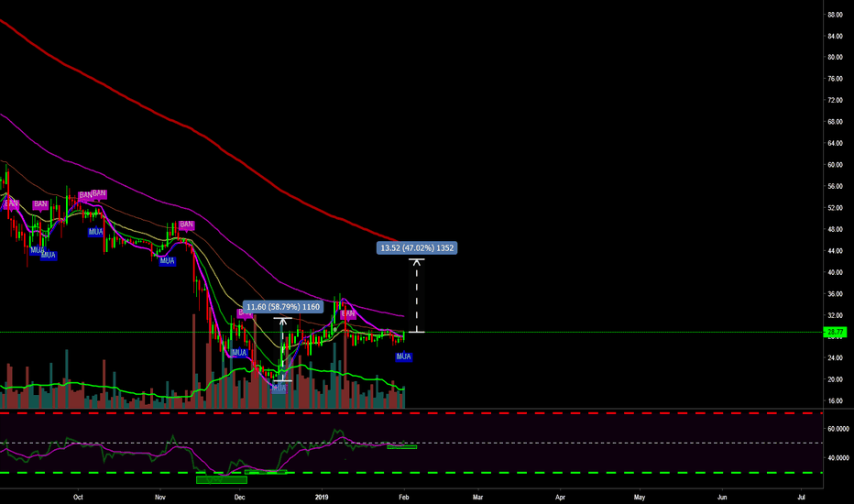Click the BAN marker at the January 2019 peak

pos(348,313)
